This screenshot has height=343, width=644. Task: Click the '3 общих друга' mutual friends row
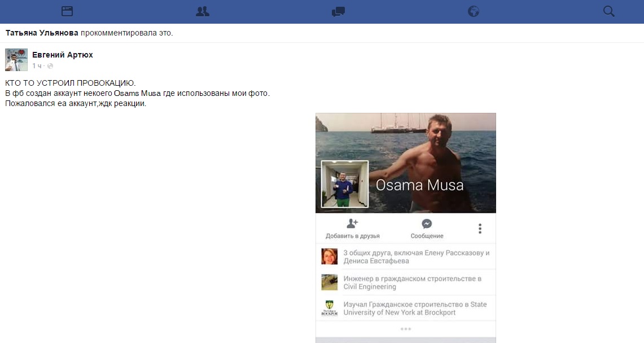tap(406, 257)
